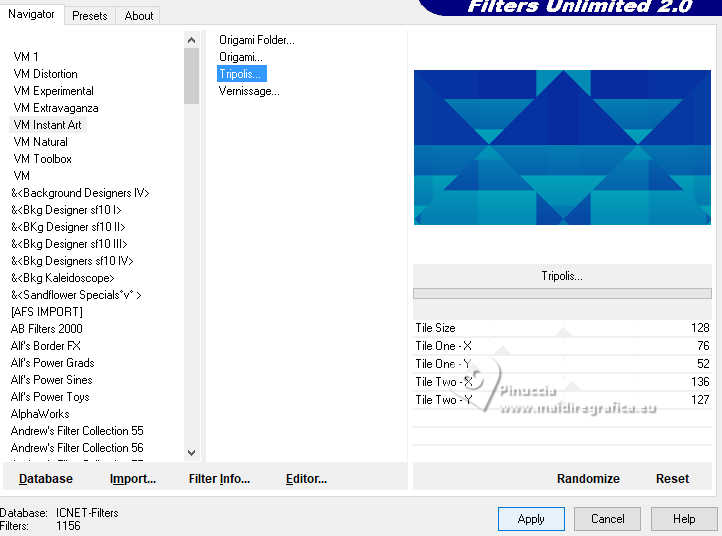Click the category list scroll-up arrow
This screenshot has width=722, height=536.
[x=192, y=41]
